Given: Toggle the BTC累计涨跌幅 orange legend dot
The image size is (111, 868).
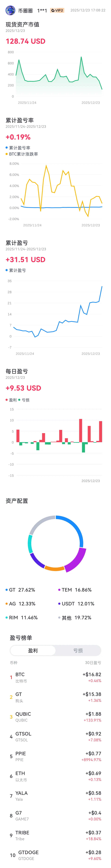Looking at the screenshot, I should click(x=7, y=154).
